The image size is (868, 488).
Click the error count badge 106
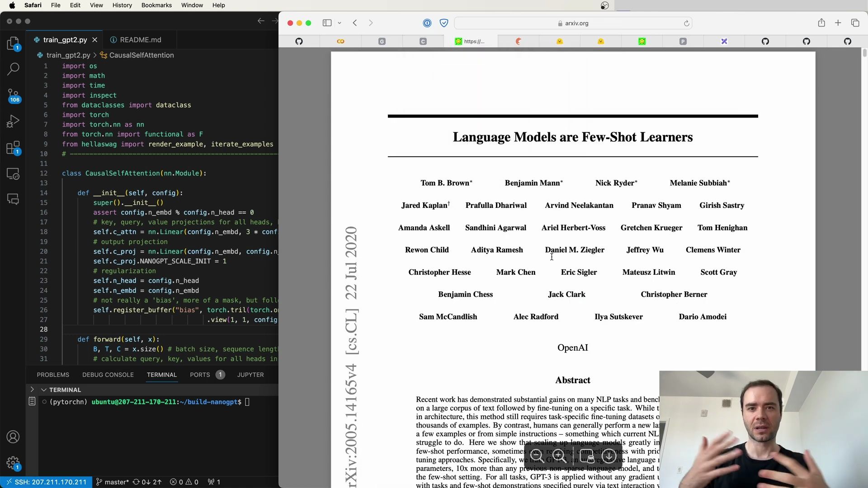pos(14,99)
